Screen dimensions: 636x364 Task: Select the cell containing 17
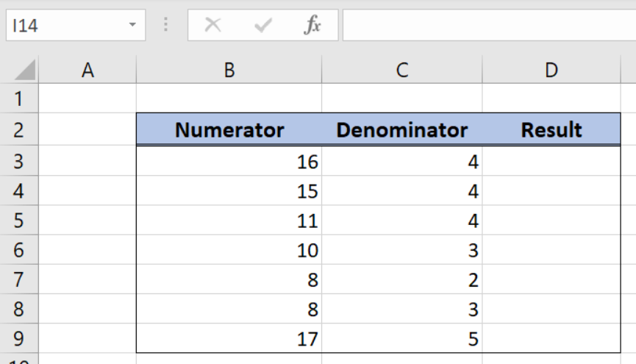(x=229, y=338)
